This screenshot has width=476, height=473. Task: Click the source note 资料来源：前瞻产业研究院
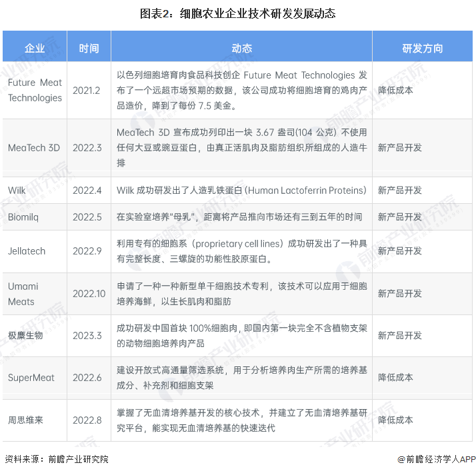[57, 460]
